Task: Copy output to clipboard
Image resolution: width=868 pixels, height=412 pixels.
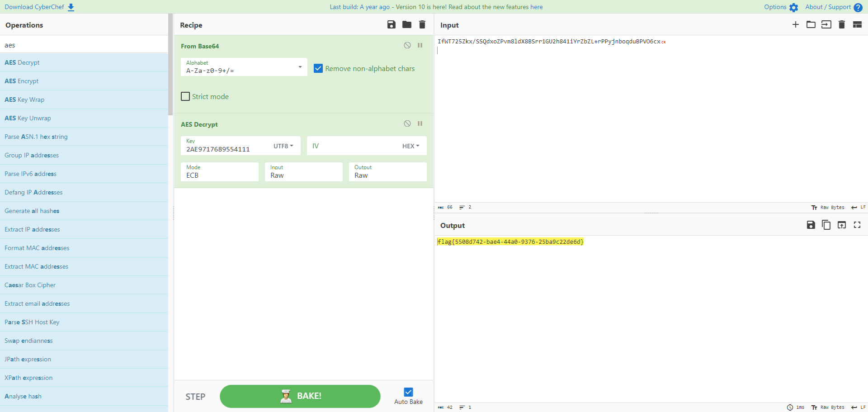Action: [x=826, y=225]
